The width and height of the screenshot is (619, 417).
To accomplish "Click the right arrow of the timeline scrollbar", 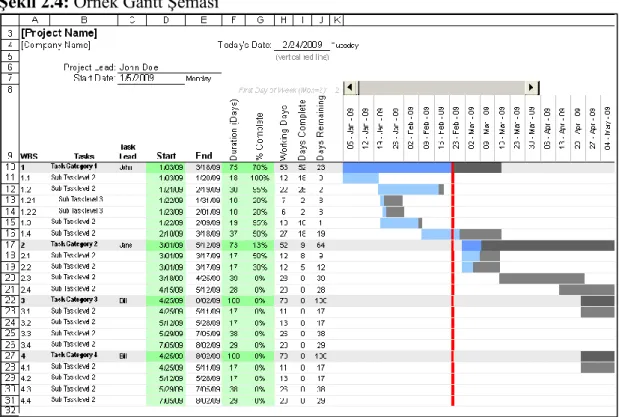I will click(x=532, y=88).
